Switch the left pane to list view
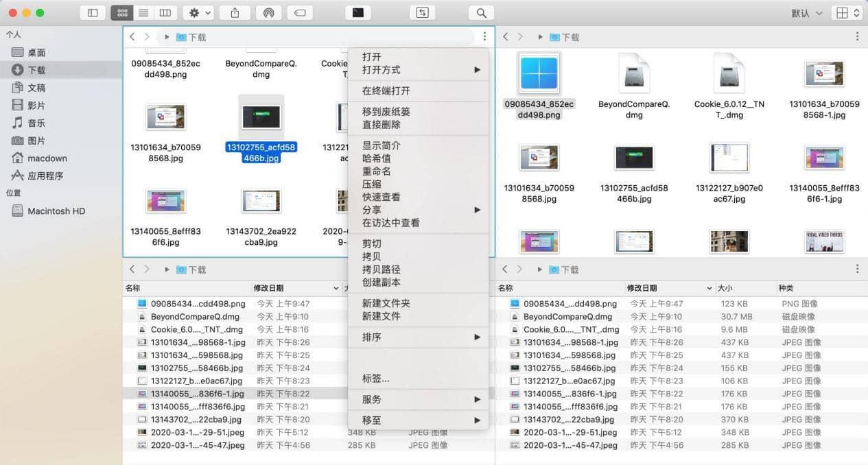The image size is (868, 465). pos(142,12)
